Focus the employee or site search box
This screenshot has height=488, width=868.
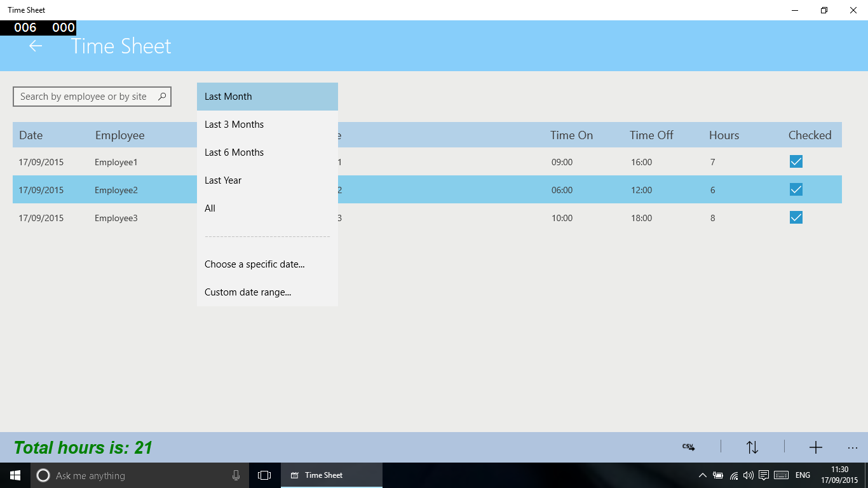click(92, 97)
